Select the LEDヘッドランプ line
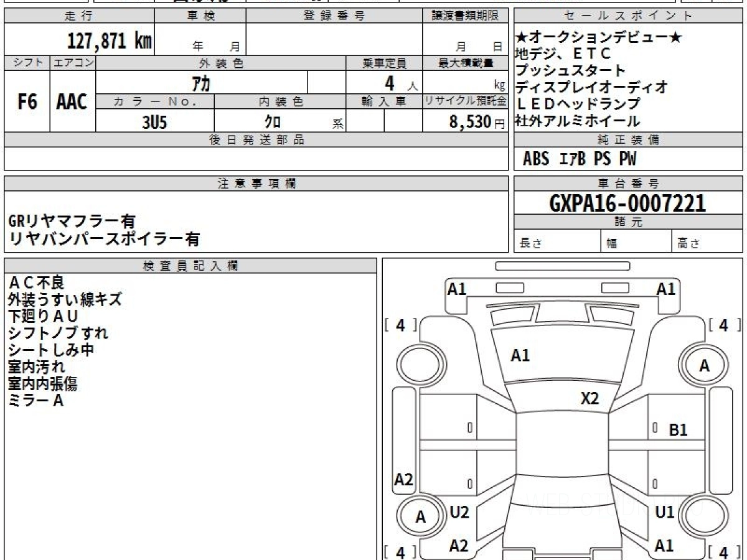The height and width of the screenshot is (560, 747). point(577,104)
